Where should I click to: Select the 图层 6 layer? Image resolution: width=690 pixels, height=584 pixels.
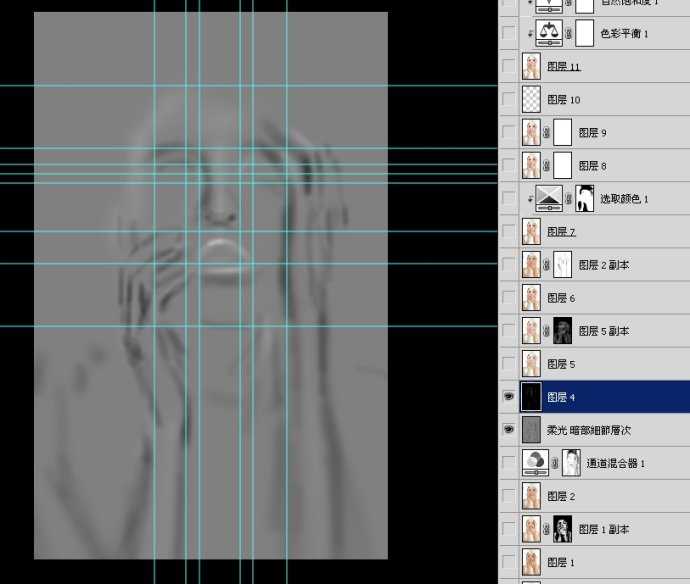tap(561, 298)
